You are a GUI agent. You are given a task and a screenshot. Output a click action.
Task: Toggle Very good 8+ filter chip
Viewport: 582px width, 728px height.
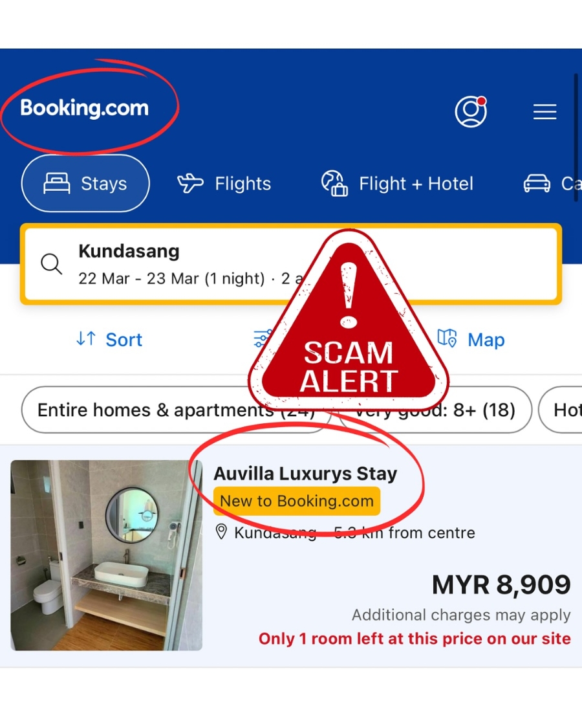[435, 410]
